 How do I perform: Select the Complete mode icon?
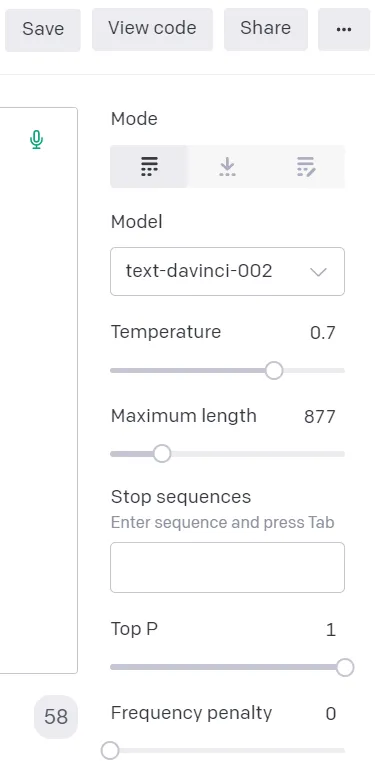click(x=149, y=166)
